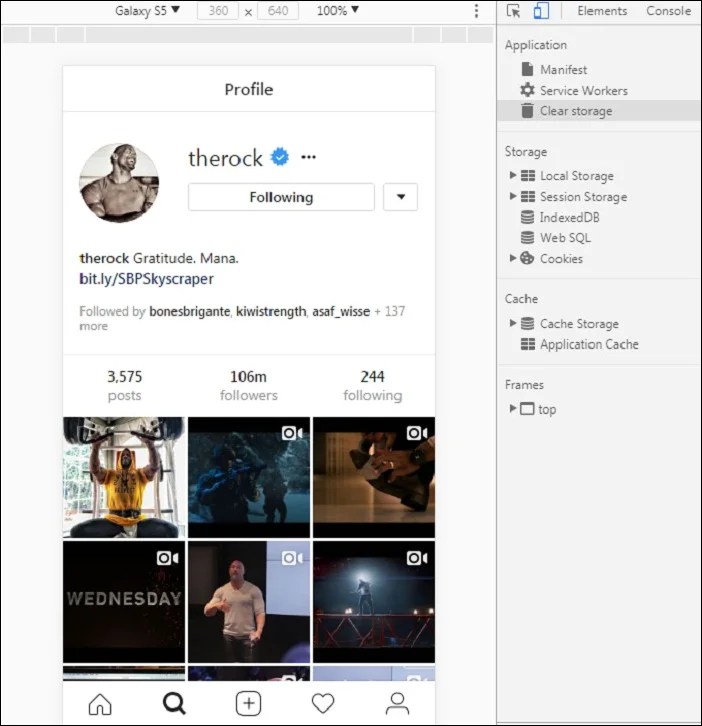This screenshot has height=726, width=702.
Task: Click the IndexedDB database icon
Action: pos(527,217)
